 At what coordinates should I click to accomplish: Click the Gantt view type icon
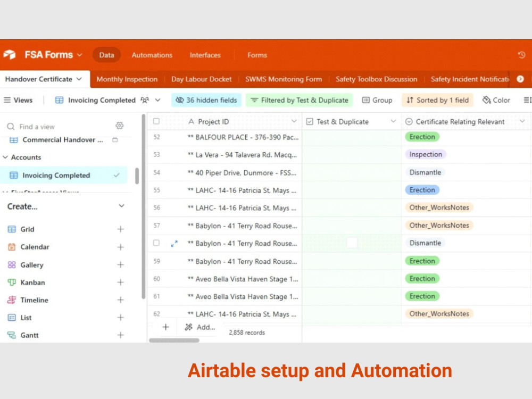click(x=12, y=335)
